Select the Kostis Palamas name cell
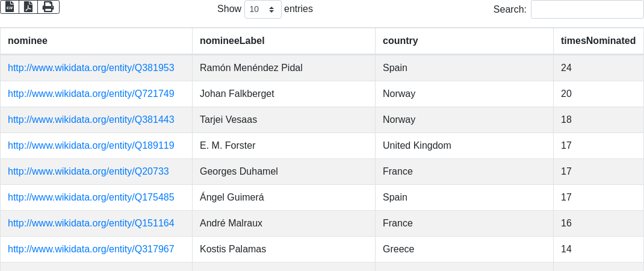The image size is (644, 271). point(284,249)
